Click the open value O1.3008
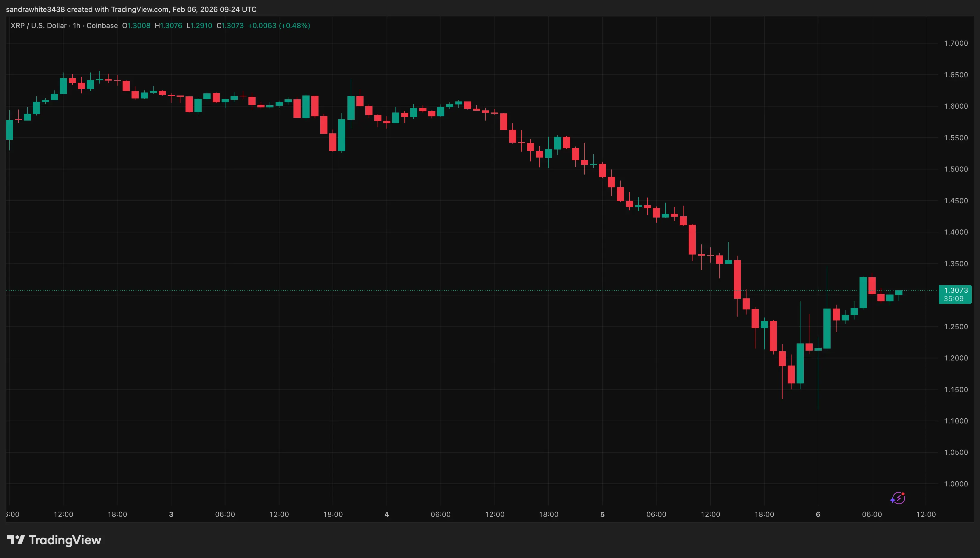Screen dimensions: 980x558 136,26
